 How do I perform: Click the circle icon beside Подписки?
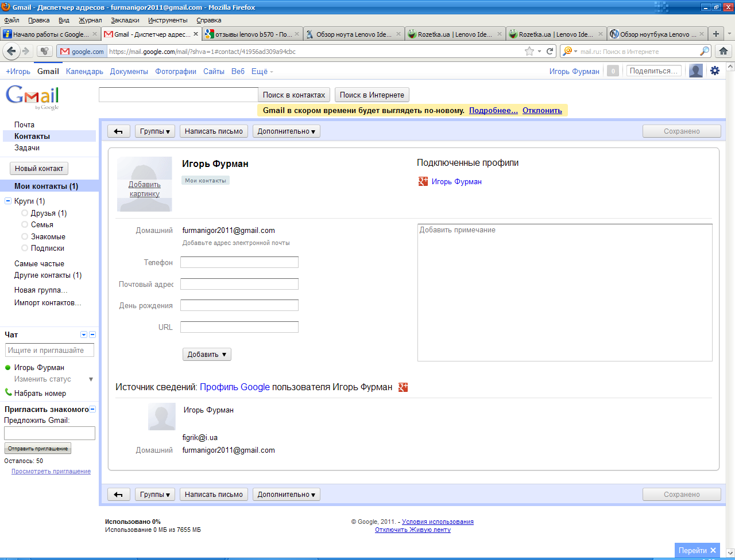click(25, 248)
